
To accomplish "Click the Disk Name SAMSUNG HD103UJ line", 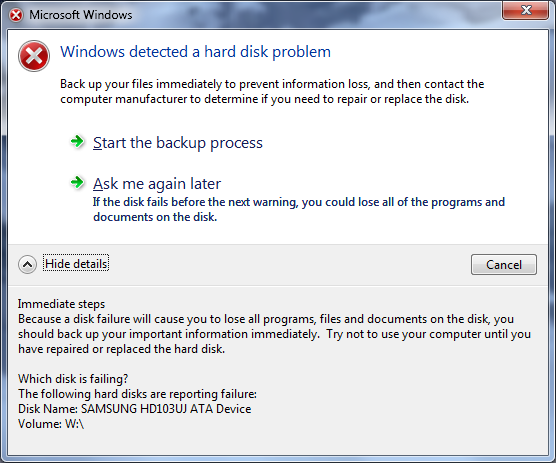I will (135, 409).
